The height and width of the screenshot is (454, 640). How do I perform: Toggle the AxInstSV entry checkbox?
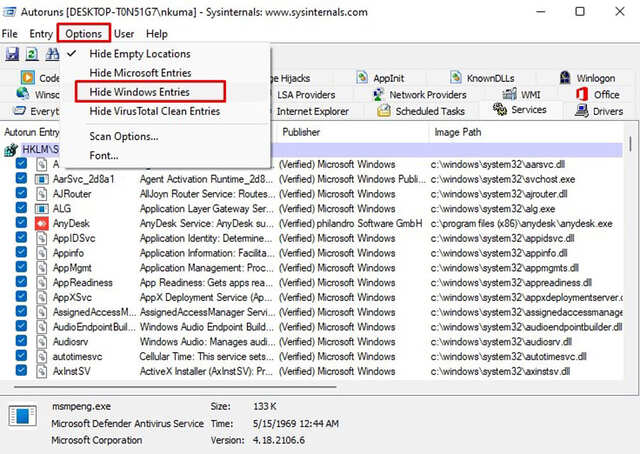21,371
